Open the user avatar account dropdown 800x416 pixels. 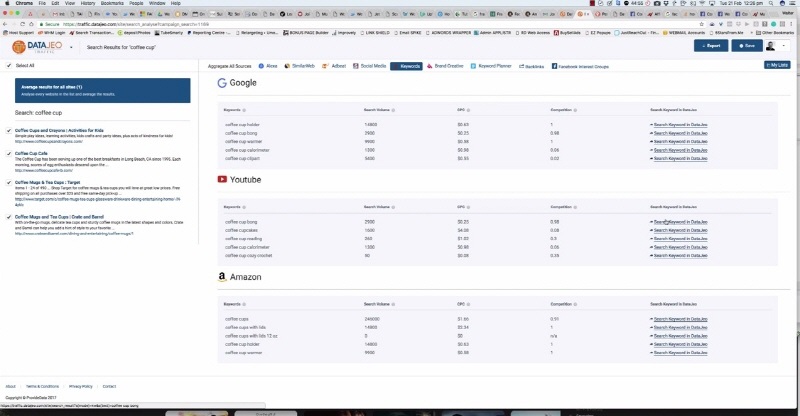click(777, 45)
